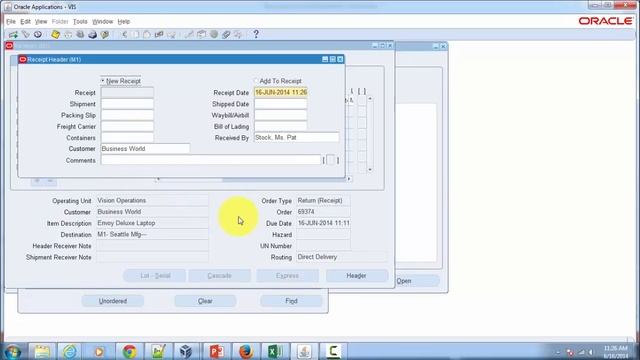Click the New record toolbar icon
This screenshot has height=360, width=640.
pyautogui.click(x=13, y=35)
